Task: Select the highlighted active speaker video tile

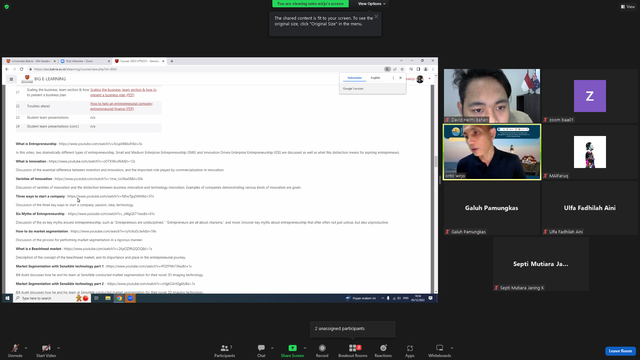Action: point(492,152)
